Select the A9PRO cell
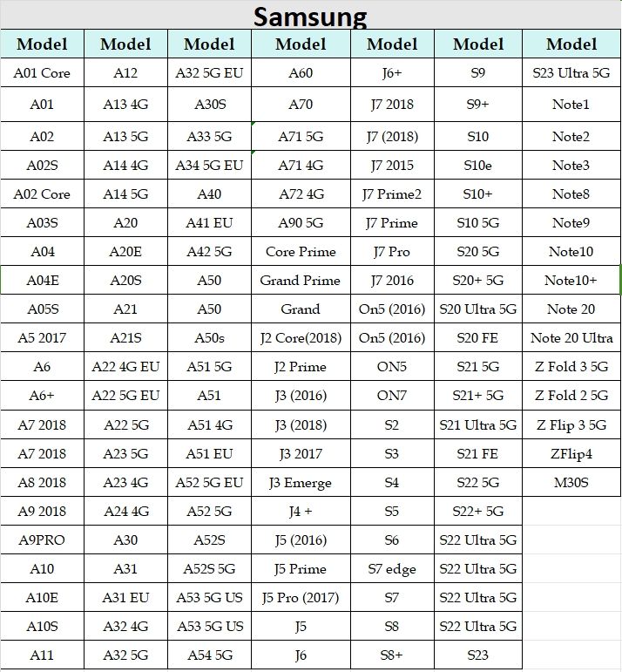 tap(42, 540)
